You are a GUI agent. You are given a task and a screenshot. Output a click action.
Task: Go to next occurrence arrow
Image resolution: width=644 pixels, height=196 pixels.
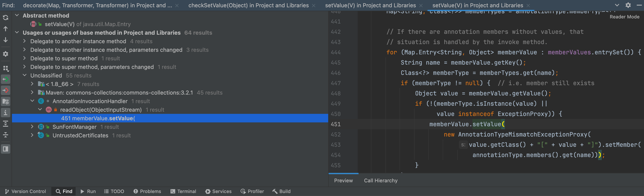[6, 40]
